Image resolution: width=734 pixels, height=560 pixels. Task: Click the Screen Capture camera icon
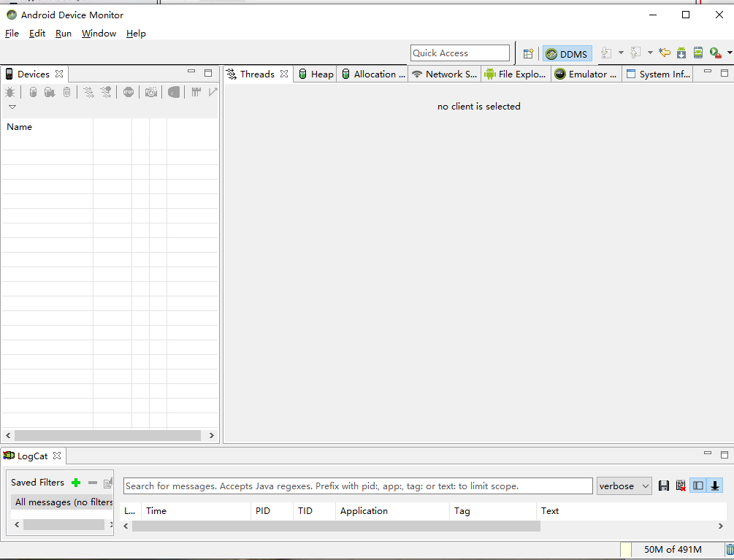coord(150,92)
